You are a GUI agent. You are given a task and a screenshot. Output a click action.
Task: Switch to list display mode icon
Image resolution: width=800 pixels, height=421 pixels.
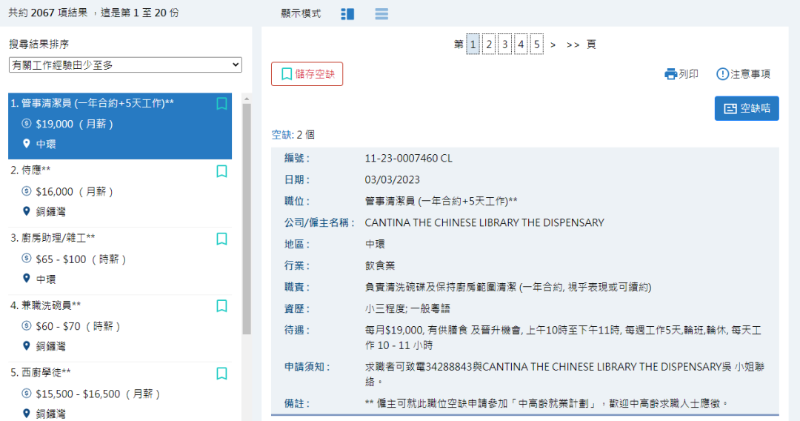(381, 14)
